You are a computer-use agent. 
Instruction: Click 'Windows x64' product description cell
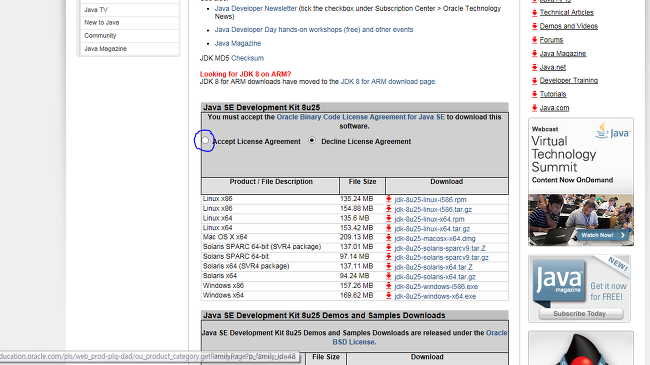click(x=223, y=295)
